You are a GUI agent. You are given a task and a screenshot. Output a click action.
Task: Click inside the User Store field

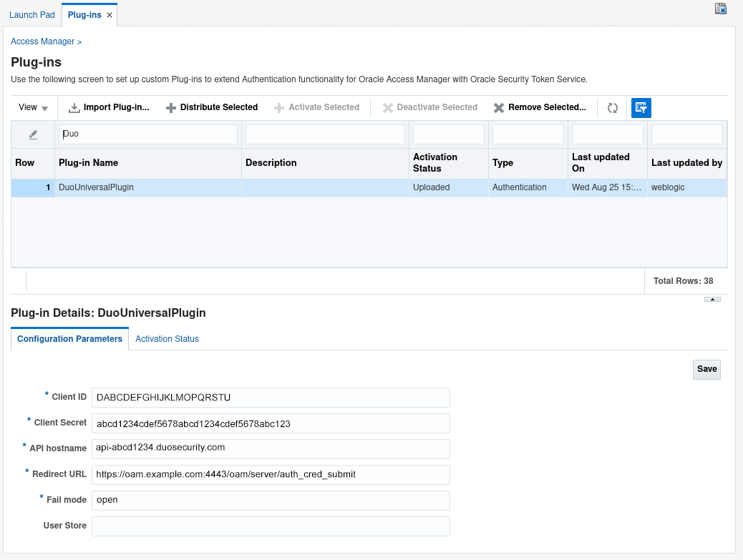click(x=271, y=526)
